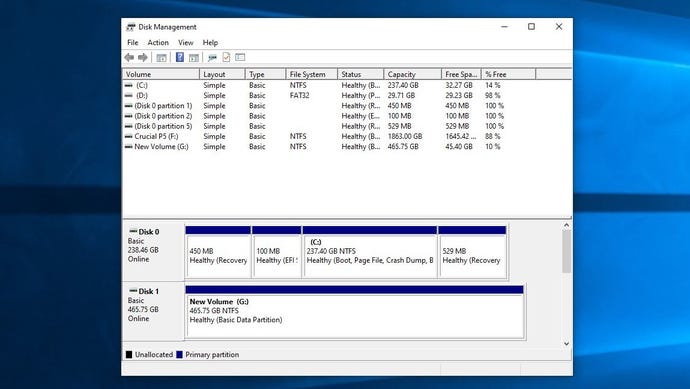The image size is (690, 389).
Task: Select the Disk 1 label panel
Action: 153,311
